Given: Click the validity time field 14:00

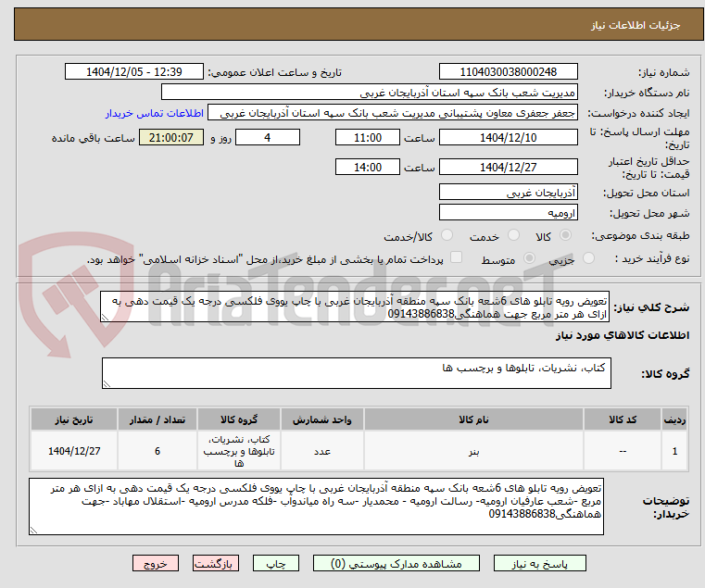Looking at the screenshot, I should point(368,168).
